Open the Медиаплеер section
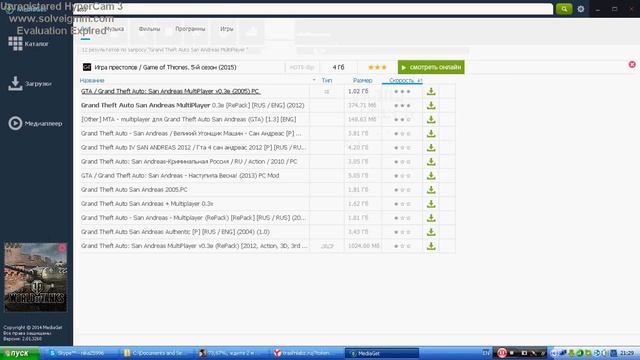The image size is (640, 360). coord(35,123)
